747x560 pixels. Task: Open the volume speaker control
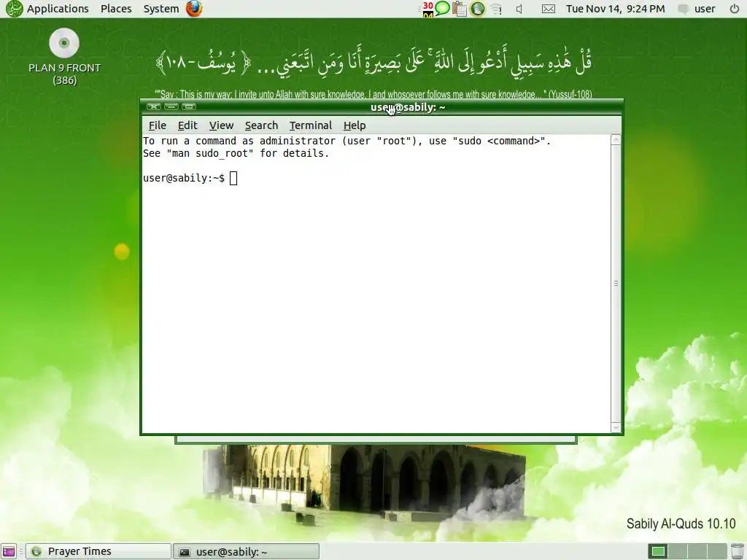(x=519, y=9)
